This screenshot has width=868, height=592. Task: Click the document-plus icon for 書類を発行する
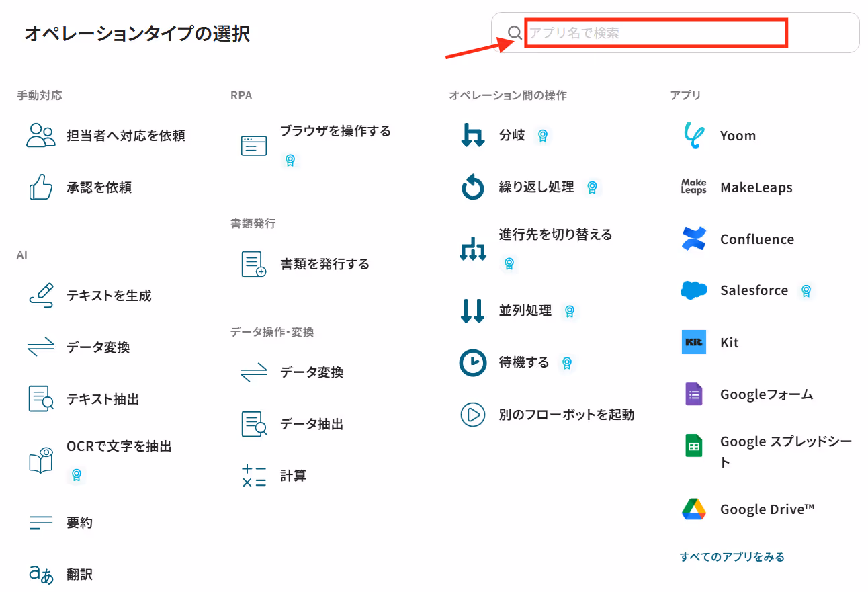[254, 264]
